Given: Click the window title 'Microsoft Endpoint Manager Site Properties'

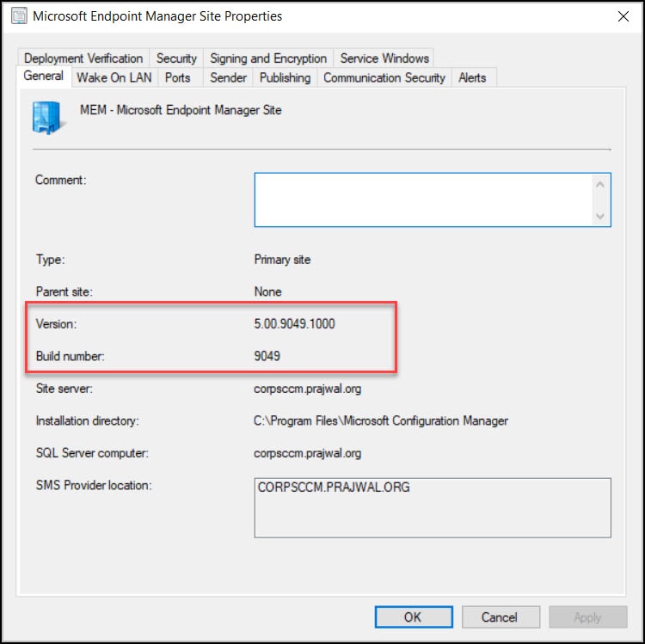Looking at the screenshot, I should point(157,16).
